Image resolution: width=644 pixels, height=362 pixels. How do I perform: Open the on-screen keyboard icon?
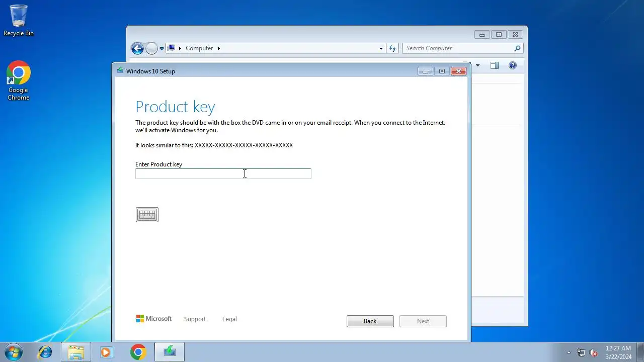pyautogui.click(x=147, y=215)
